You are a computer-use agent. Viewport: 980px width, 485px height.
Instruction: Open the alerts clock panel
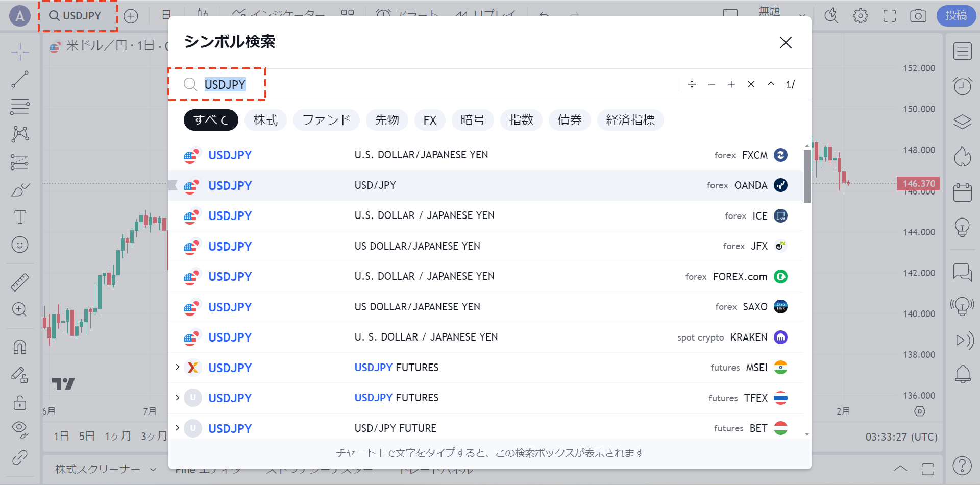pos(962,86)
